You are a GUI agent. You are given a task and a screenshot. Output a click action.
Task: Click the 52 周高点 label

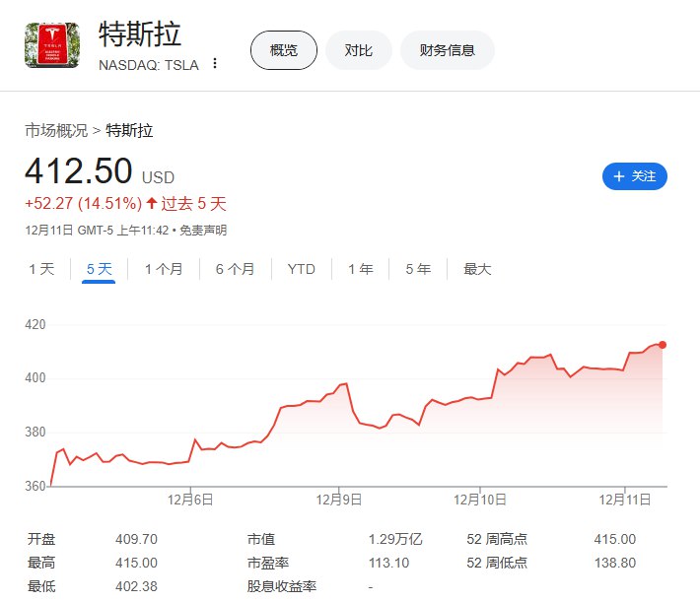click(x=497, y=539)
